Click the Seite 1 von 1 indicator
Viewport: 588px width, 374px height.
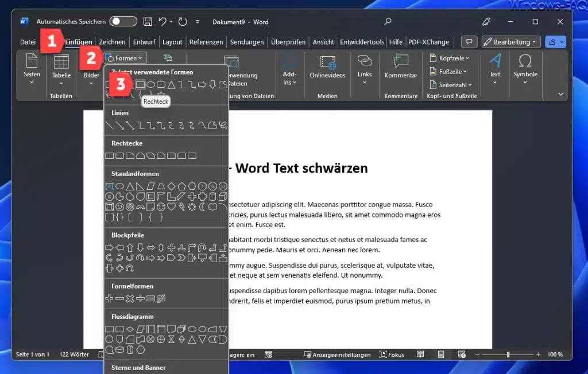point(33,354)
